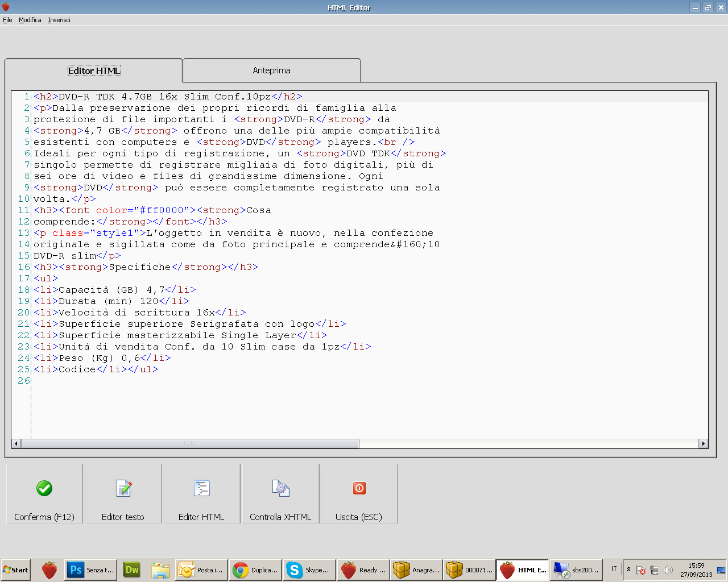Open Skype from the taskbar
728x582 pixels.
(x=308, y=570)
